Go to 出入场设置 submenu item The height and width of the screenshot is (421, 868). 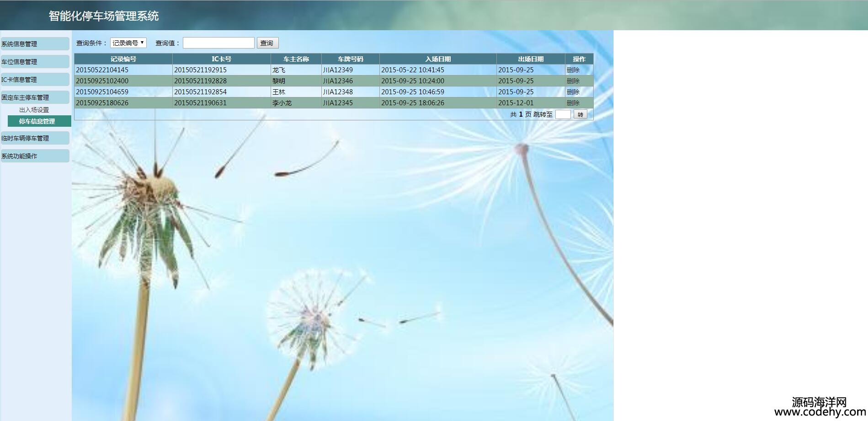tap(34, 110)
